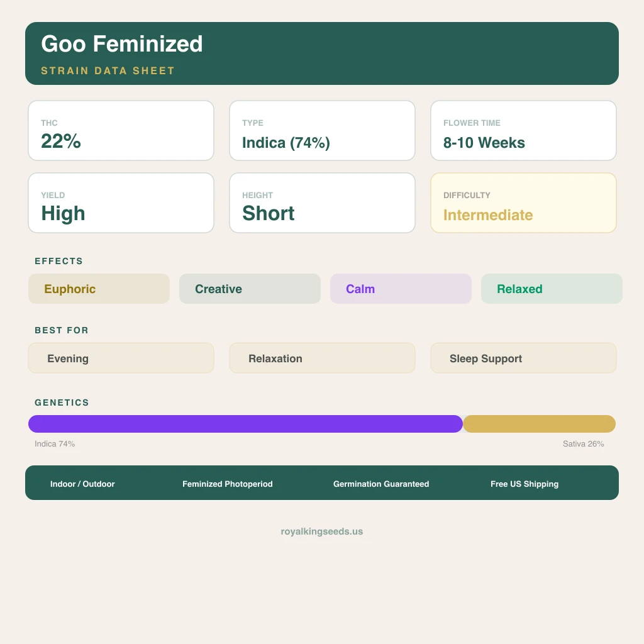Click the THC 22% card
The image size is (644, 644).
pyautogui.click(x=121, y=131)
